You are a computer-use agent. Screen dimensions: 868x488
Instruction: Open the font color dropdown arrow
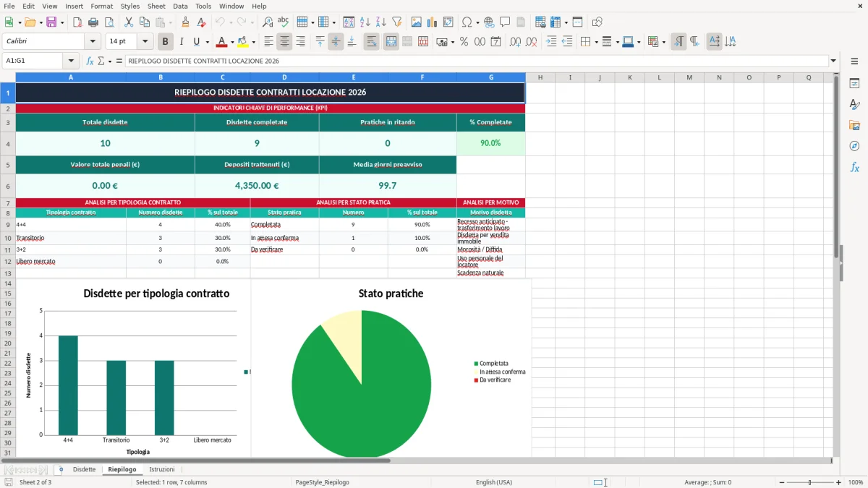pyautogui.click(x=231, y=42)
